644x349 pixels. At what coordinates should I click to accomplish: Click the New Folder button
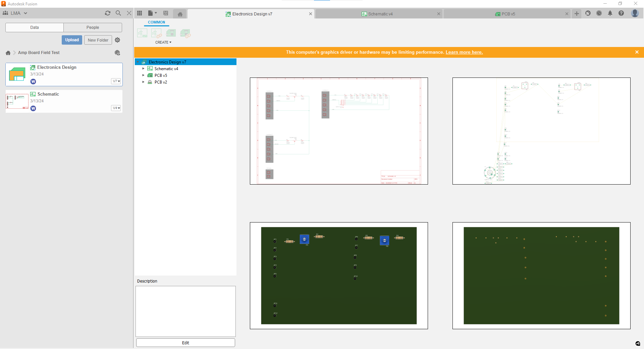click(98, 40)
